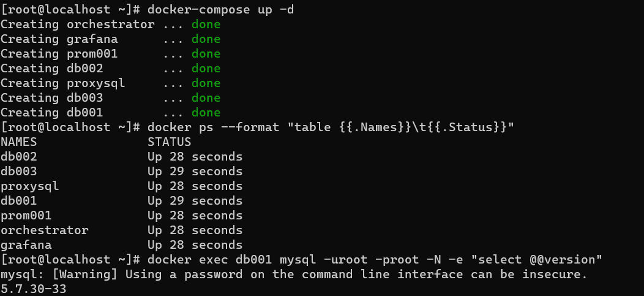Click the 'docker-compose up -d' command text
This screenshot has height=296, width=644.
coord(220,9)
